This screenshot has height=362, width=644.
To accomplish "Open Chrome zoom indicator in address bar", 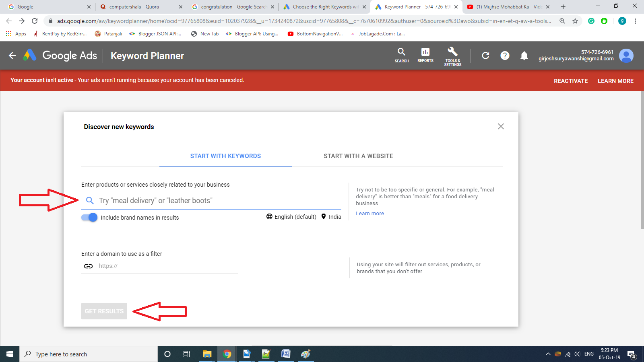I will (x=562, y=21).
